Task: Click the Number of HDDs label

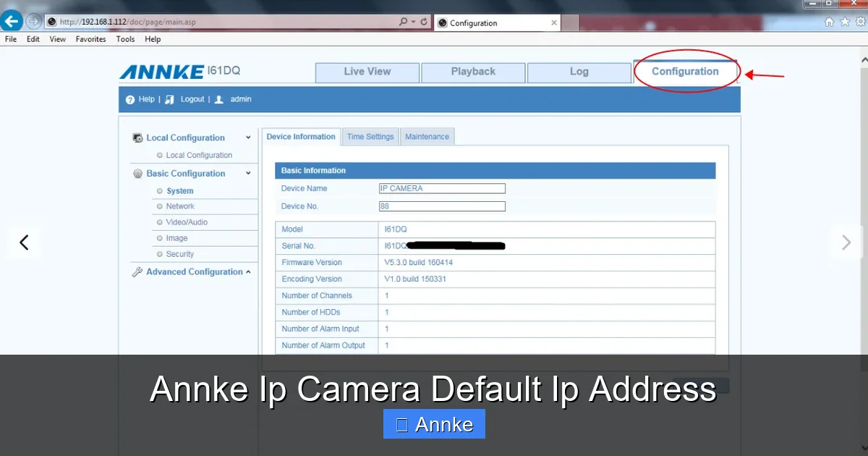Action: point(310,312)
